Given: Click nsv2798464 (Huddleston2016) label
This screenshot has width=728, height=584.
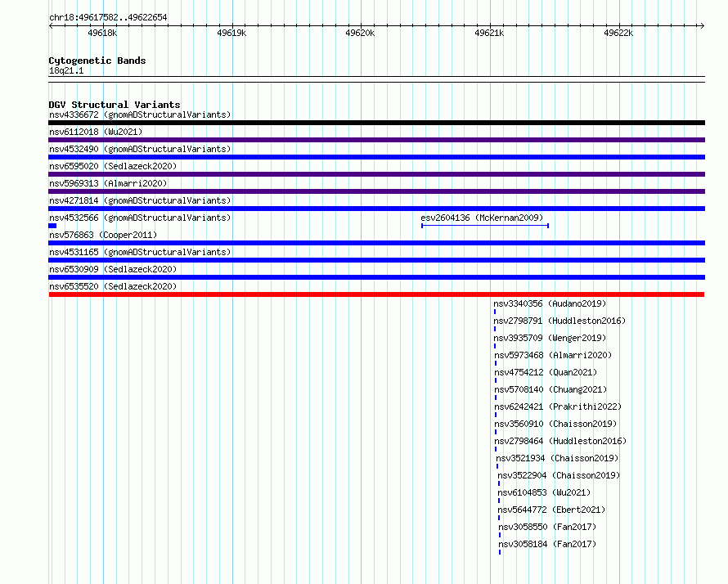Looking at the screenshot, I should 560,441.
